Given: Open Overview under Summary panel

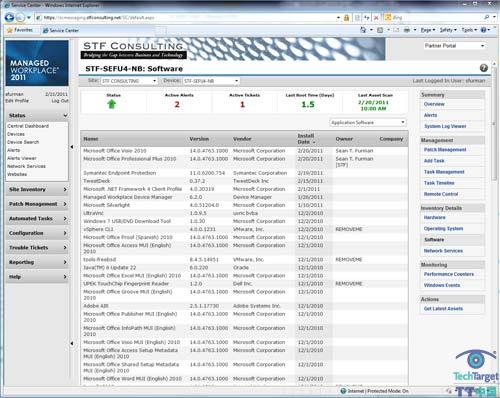Looking at the screenshot, I should [x=434, y=104].
